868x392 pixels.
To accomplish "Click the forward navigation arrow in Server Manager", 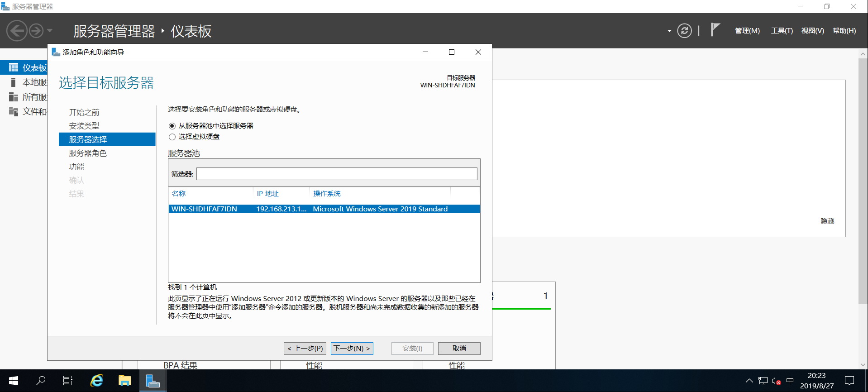I will pyautogui.click(x=36, y=31).
